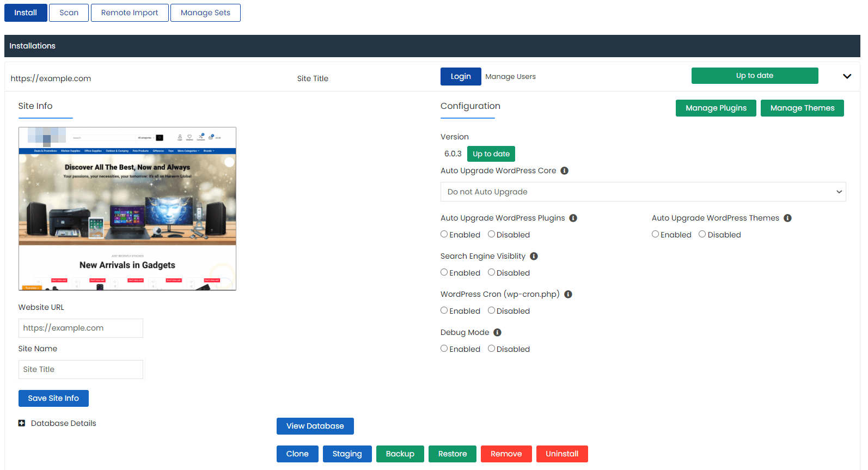Click the Database Details label
Screen dimensions: 868x470
click(64, 423)
